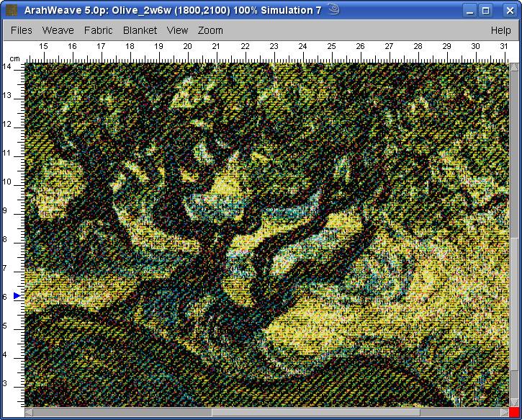Click the vertical scrollbar down arrow

point(514,402)
